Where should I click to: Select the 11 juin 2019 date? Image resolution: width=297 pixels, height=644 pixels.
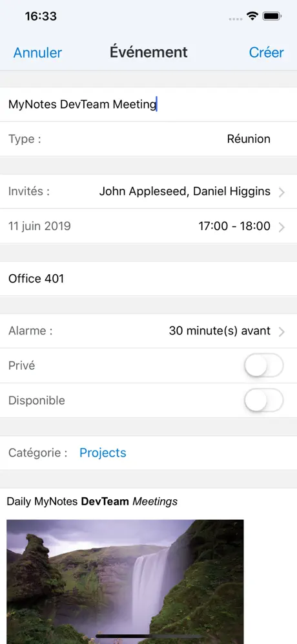39,226
